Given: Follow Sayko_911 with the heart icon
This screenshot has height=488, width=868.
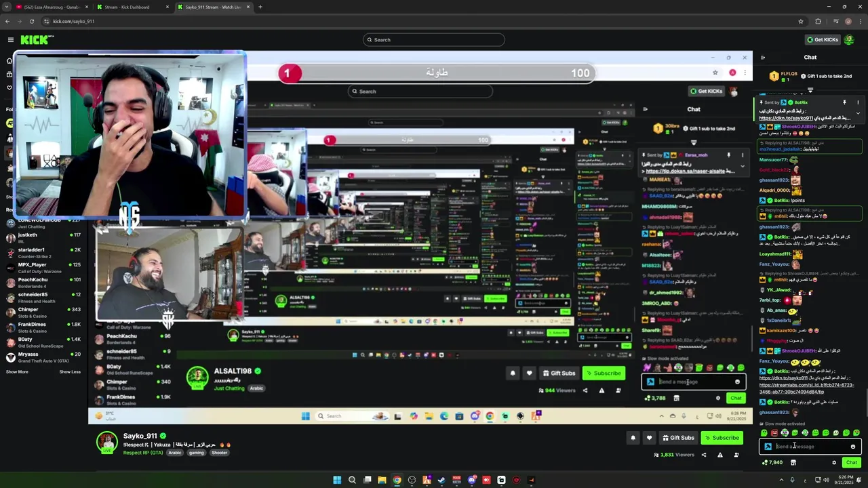Looking at the screenshot, I should (x=649, y=438).
